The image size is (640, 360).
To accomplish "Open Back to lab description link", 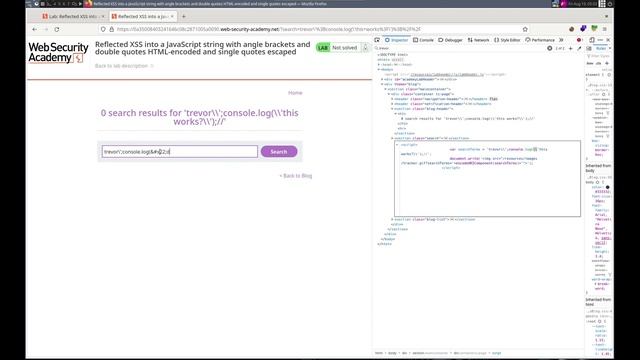I will (124, 66).
